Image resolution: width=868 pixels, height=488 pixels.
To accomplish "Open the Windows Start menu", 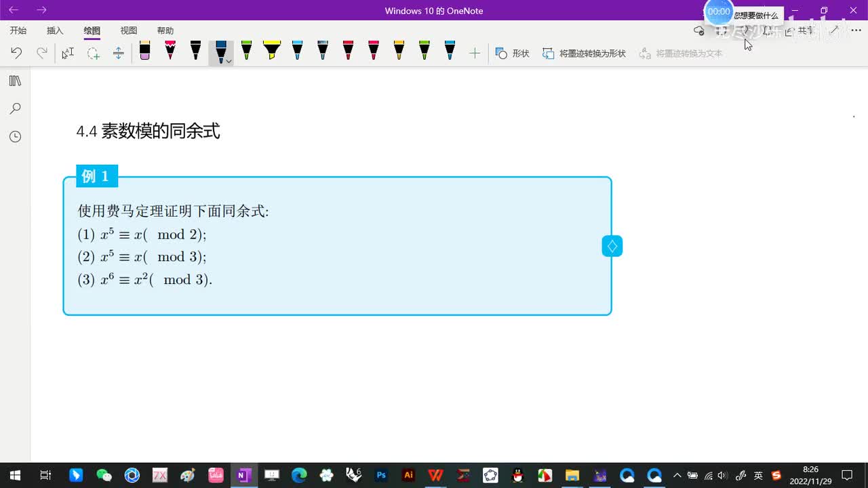I will tap(14, 475).
